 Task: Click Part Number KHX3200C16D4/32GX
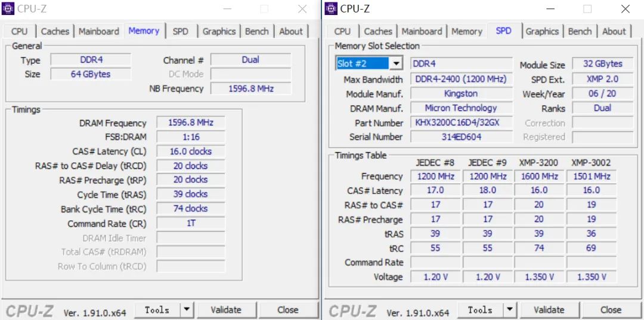(461, 122)
